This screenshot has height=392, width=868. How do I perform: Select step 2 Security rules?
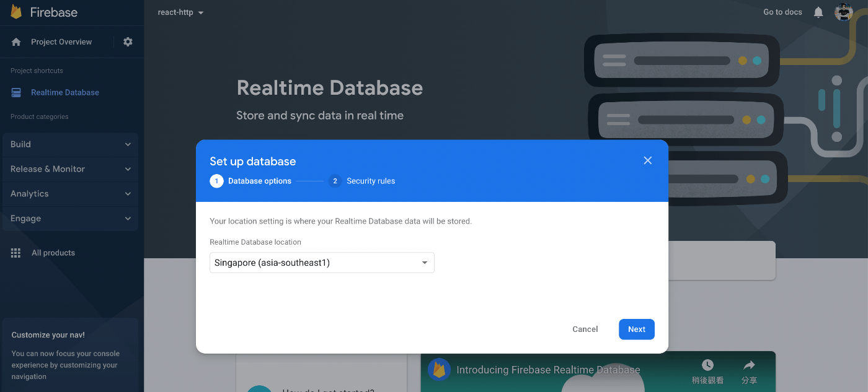click(361, 181)
